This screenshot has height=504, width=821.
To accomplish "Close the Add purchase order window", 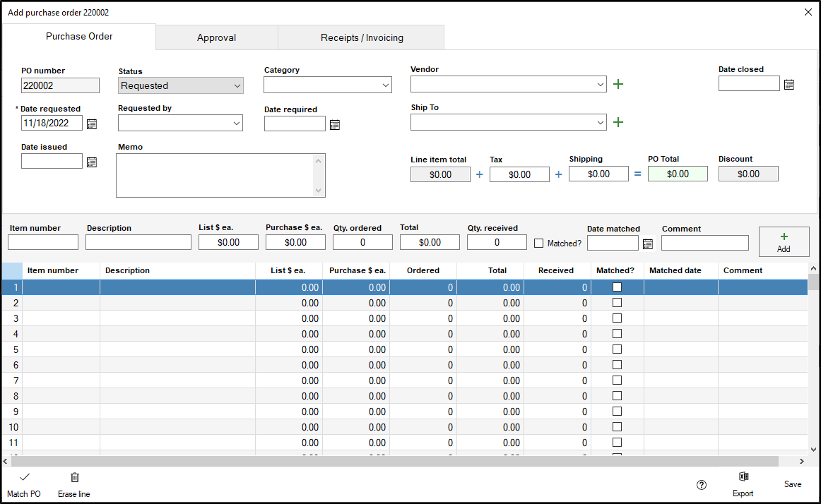I will tap(808, 12).
